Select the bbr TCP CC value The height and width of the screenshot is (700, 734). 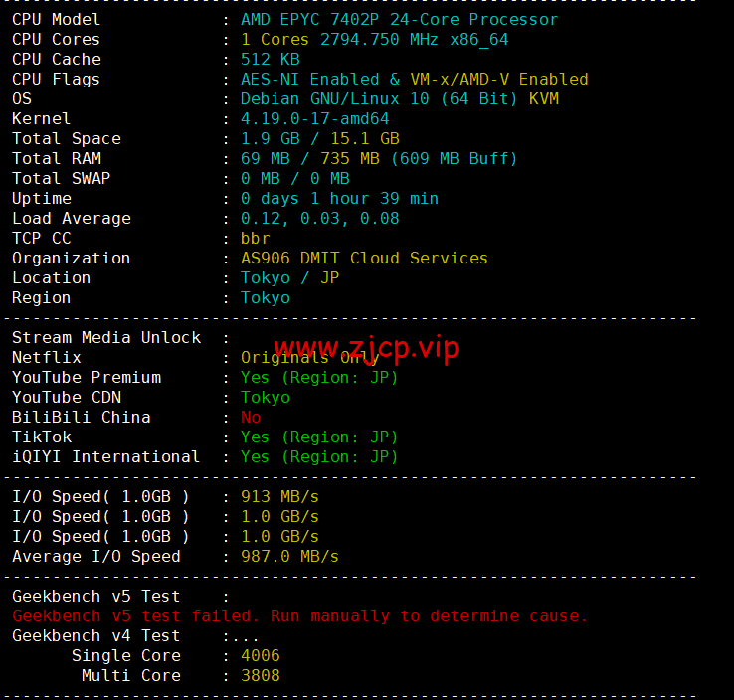[256, 239]
